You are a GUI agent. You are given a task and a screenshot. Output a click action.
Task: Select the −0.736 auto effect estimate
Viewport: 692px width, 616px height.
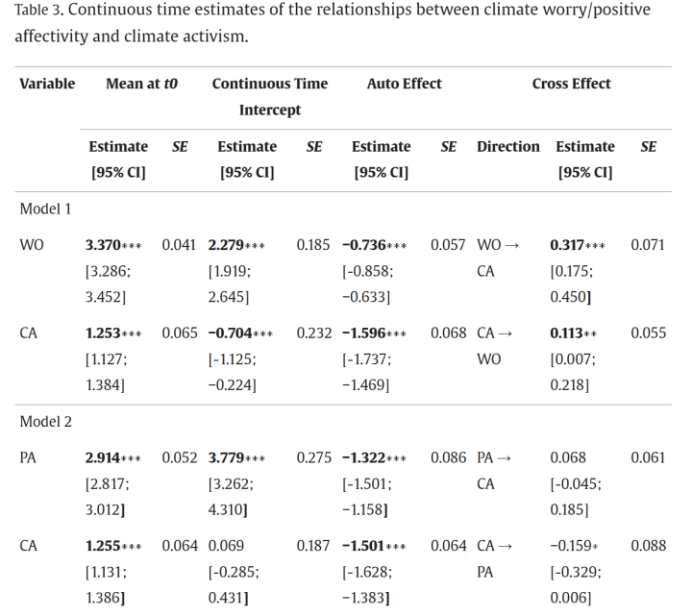(x=363, y=245)
